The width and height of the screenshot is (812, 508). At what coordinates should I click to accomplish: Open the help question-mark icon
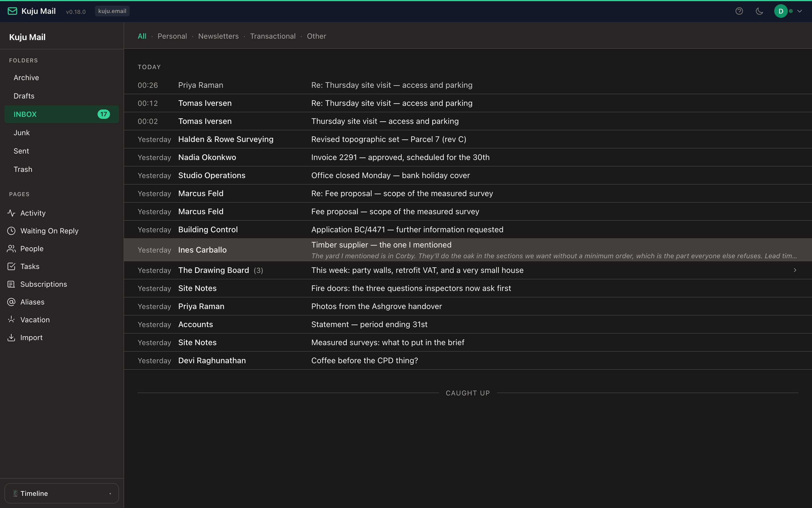tap(739, 11)
